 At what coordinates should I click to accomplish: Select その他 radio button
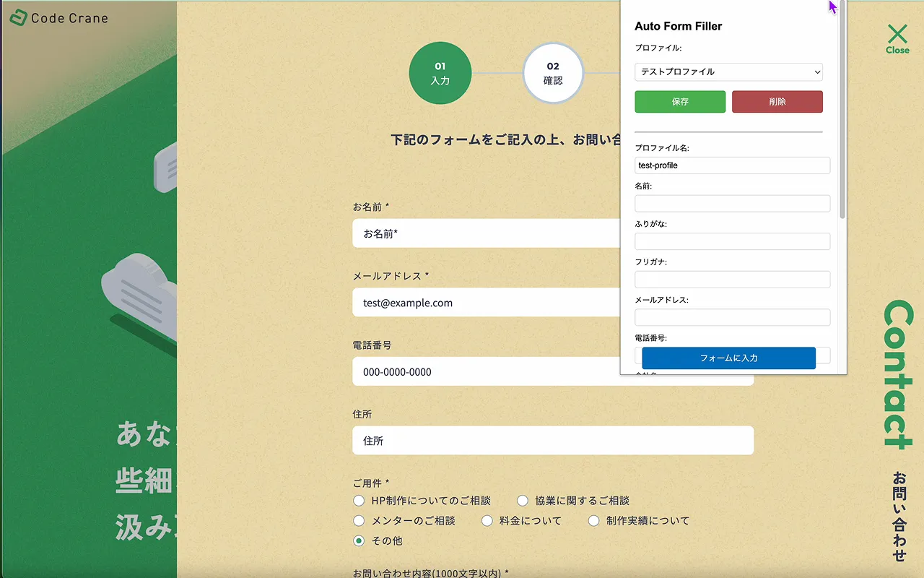(359, 540)
